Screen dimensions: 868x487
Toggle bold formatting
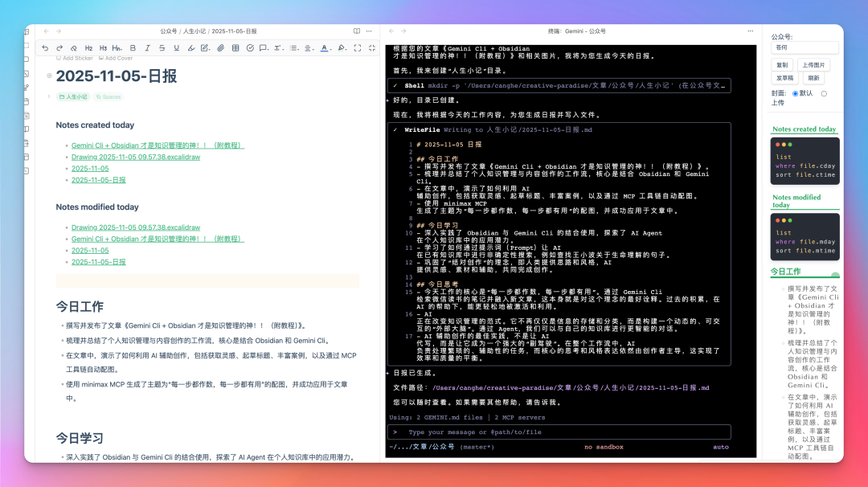click(133, 48)
